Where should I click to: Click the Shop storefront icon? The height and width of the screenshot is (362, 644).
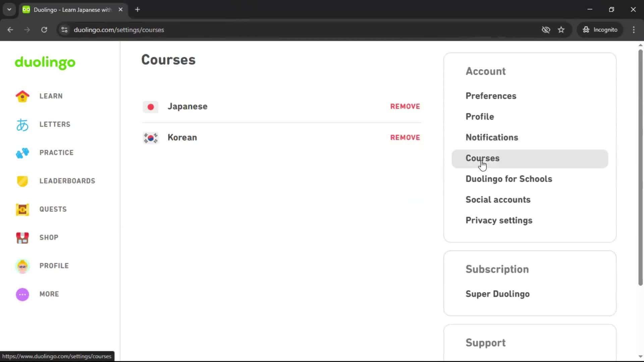click(x=22, y=238)
